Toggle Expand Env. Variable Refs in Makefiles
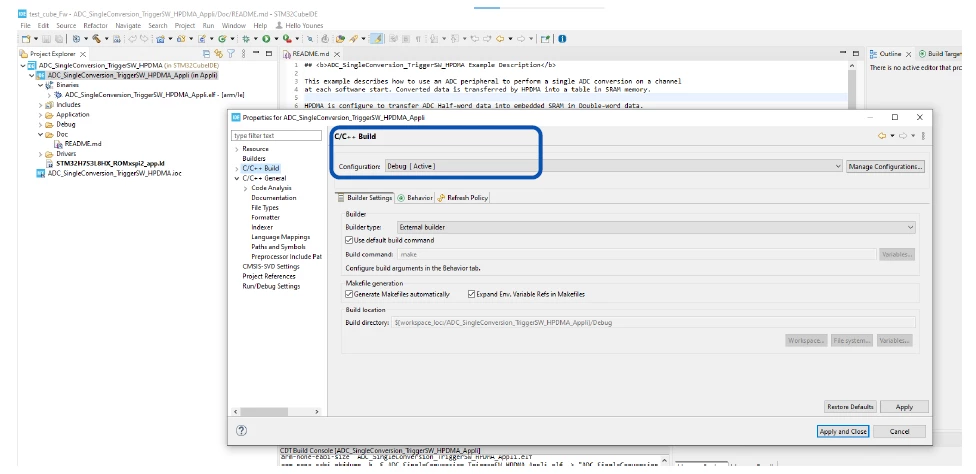Image resolution: width=976 pixels, height=474 pixels. click(x=471, y=294)
